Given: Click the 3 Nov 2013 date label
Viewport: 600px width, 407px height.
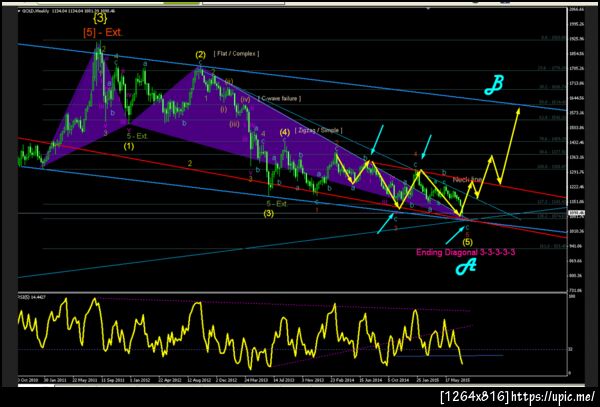Looking at the screenshot, I should click(313, 380).
